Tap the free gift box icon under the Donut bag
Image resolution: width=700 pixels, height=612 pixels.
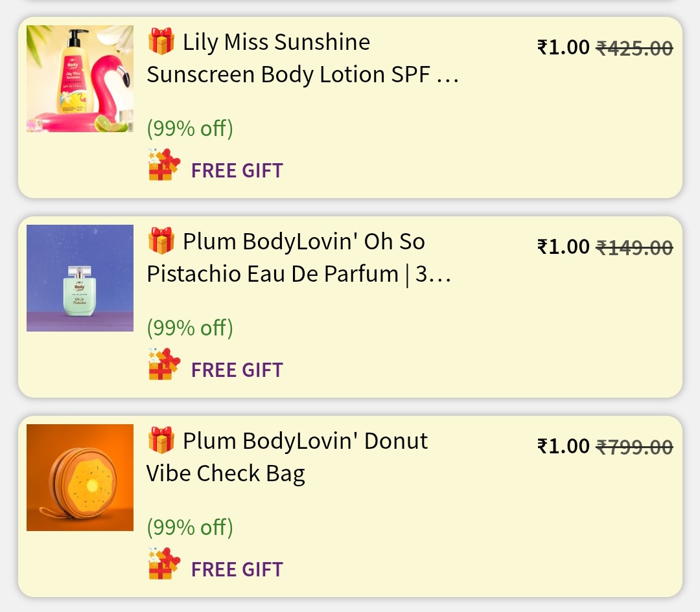[164, 565]
